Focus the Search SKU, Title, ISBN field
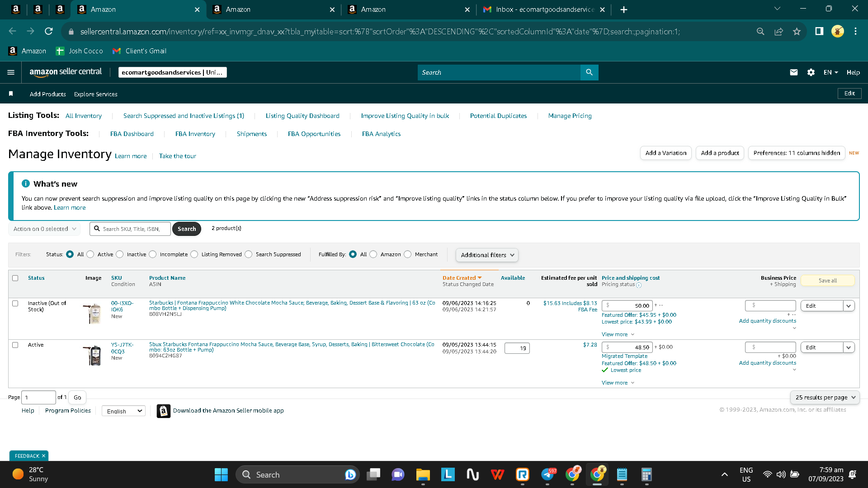Image resolution: width=868 pixels, height=488 pixels. click(130, 229)
